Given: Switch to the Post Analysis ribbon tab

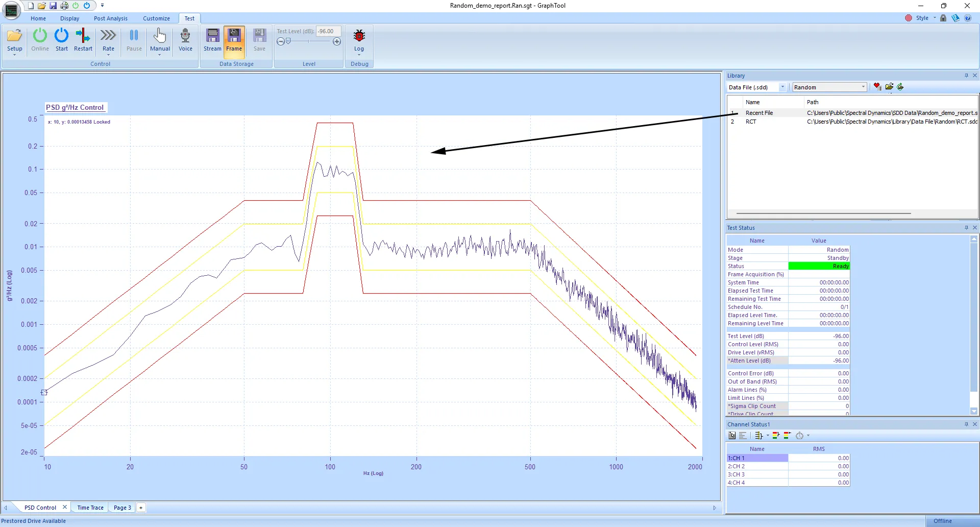Looking at the screenshot, I should coord(110,18).
